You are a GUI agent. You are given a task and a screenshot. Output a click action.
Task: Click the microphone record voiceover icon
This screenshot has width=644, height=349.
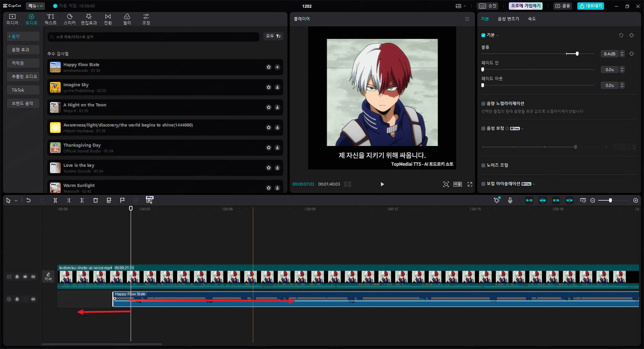click(510, 200)
